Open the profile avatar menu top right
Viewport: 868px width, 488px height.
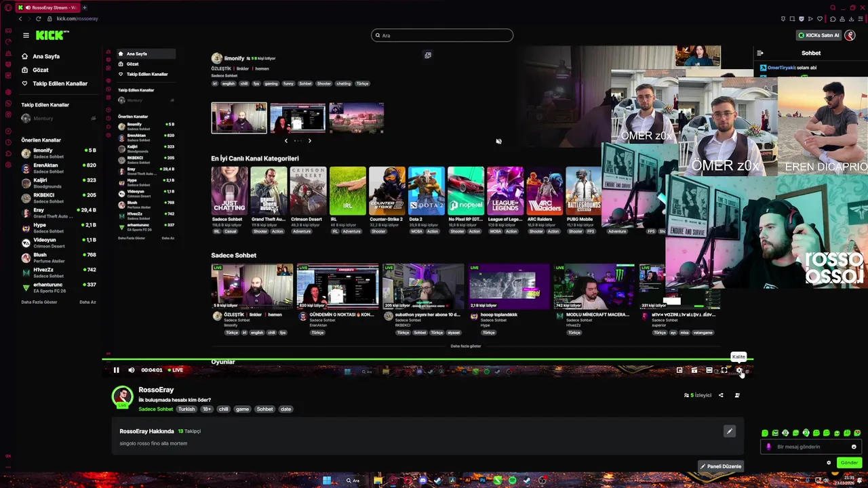click(850, 35)
